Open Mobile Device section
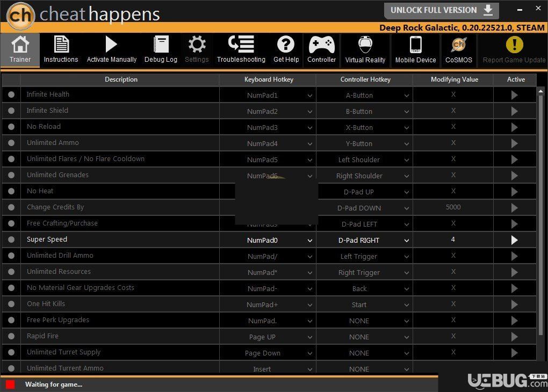 (x=415, y=49)
